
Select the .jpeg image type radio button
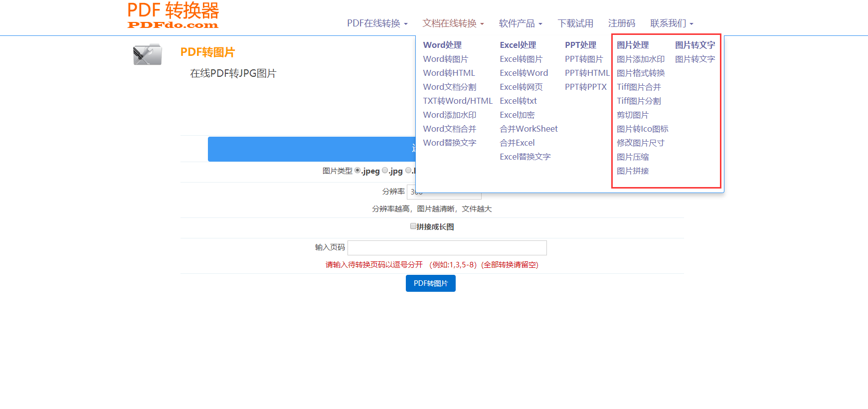pos(357,170)
